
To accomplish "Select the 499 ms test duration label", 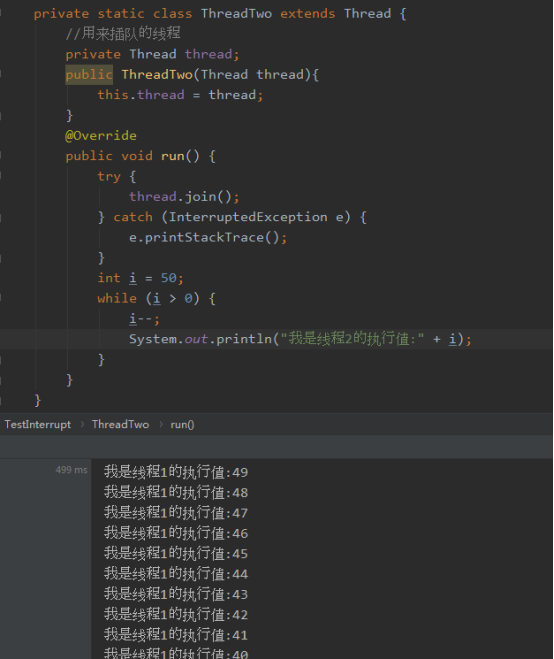I will (71, 470).
